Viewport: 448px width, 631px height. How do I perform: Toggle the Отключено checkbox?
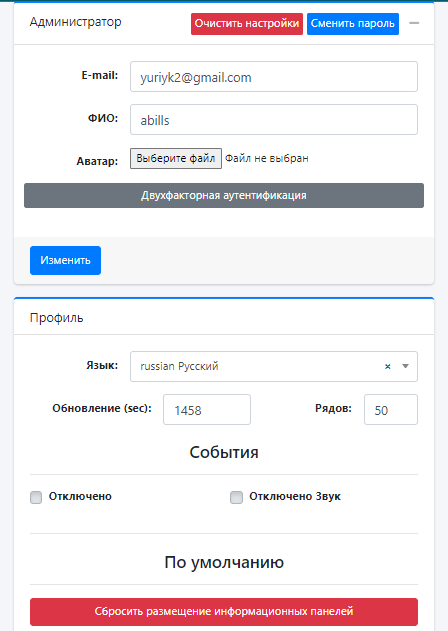point(36,497)
